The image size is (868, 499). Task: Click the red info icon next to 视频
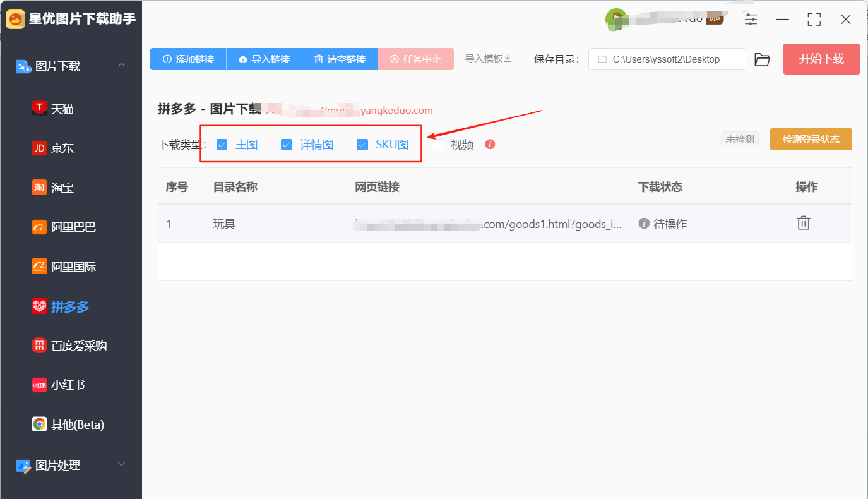490,144
